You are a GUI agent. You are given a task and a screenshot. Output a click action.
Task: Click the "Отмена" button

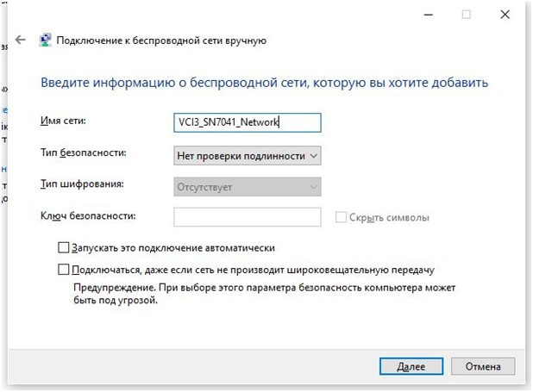coord(483,366)
